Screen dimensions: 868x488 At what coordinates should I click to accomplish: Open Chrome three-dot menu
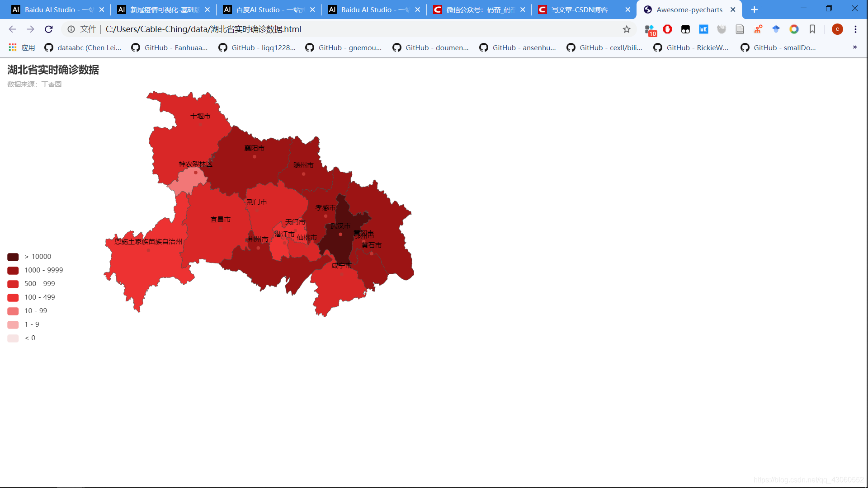855,29
